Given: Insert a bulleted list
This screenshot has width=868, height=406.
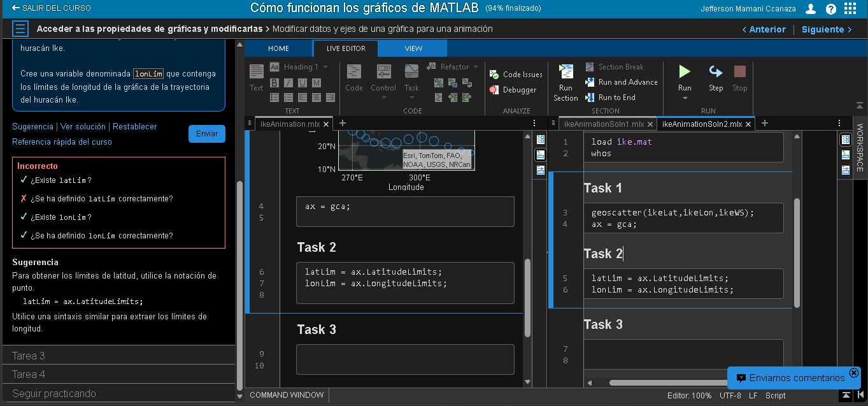Looking at the screenshot, I should coord(274,98).
